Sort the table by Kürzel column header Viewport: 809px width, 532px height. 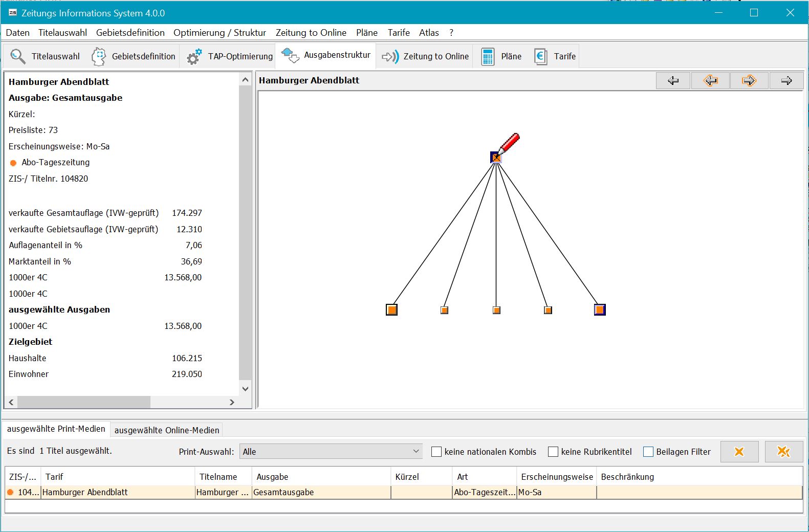[422, 477]
